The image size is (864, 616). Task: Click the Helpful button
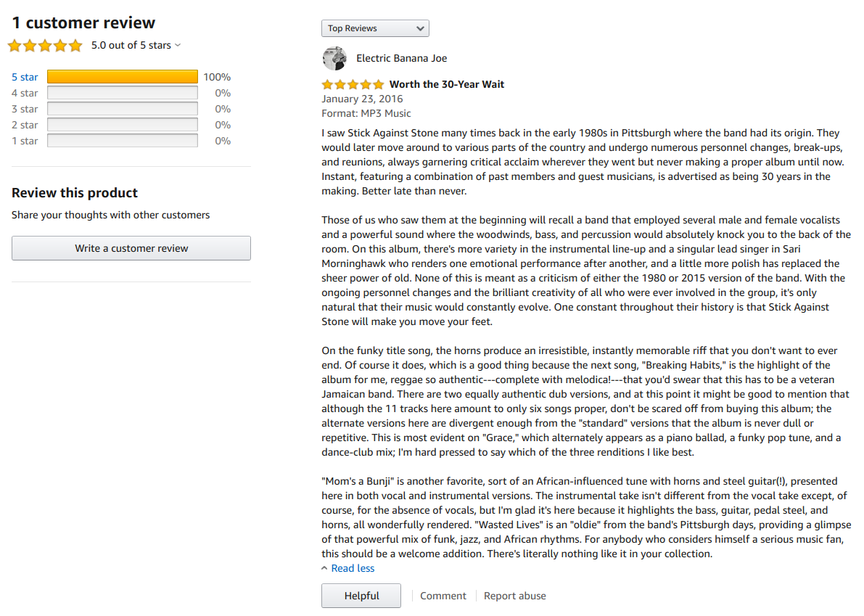click(x=361, y=596)
